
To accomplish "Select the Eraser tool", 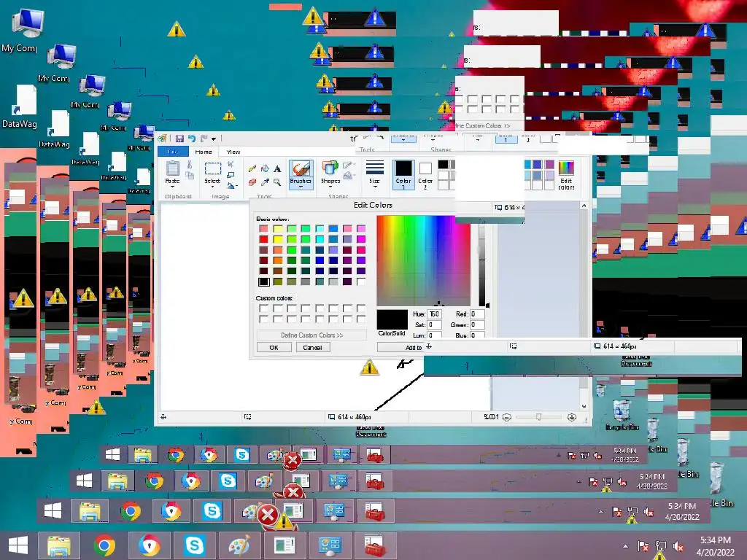I will tap(252, 182).
